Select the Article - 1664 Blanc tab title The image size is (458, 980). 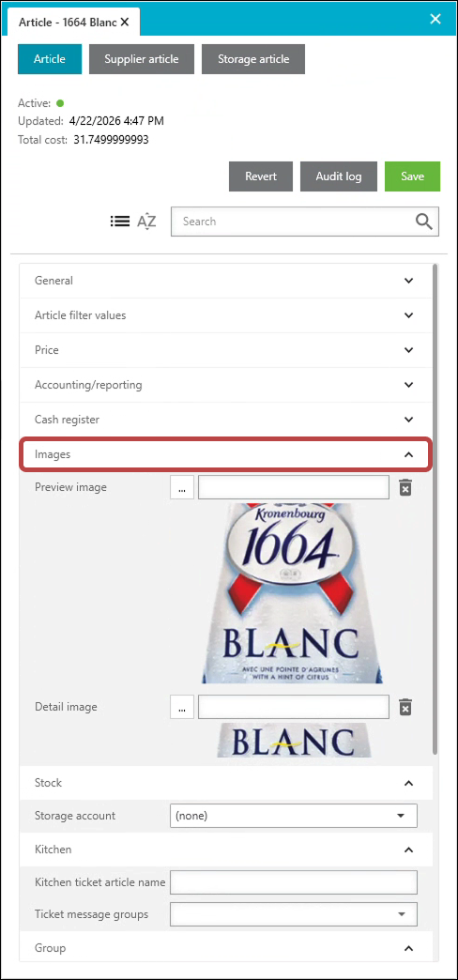[x=68, y=22]
